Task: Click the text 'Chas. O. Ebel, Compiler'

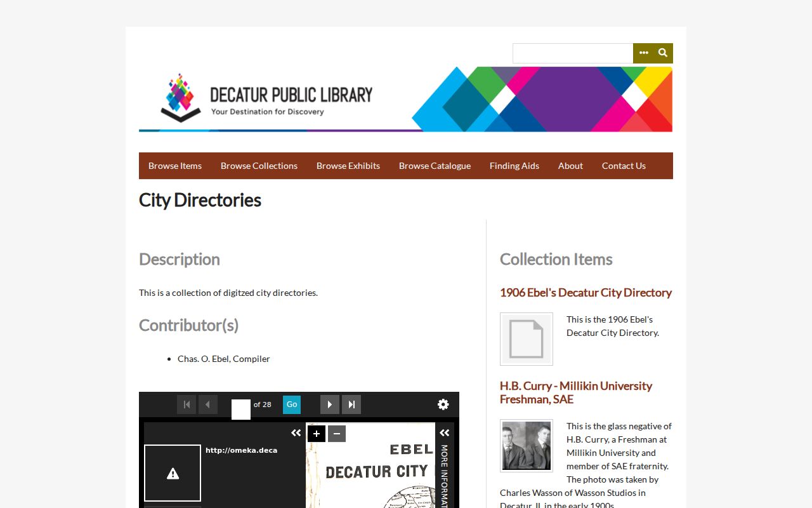Action: tap(224, 359)
